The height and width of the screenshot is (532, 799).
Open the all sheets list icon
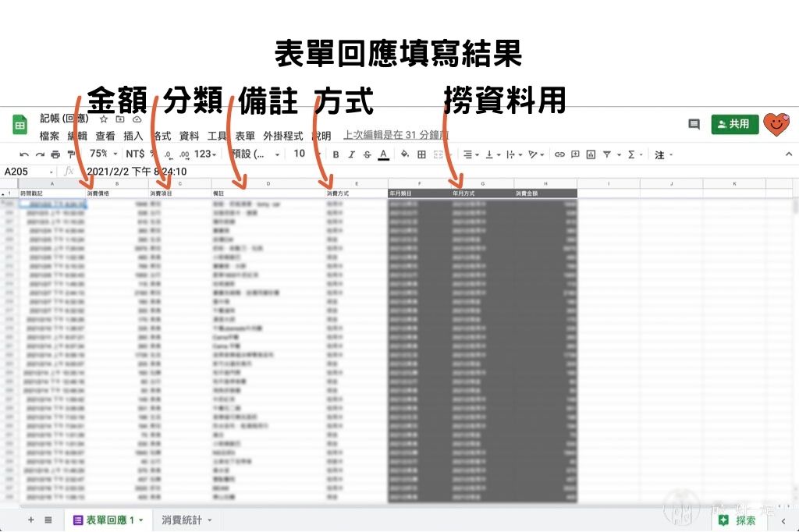pos(48,520)
